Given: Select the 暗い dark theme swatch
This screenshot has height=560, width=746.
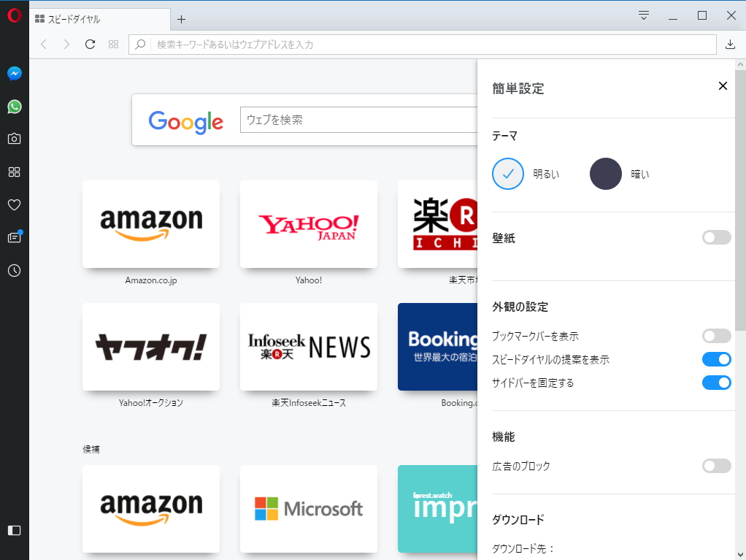Looking at the screenshot, I should pyautogui.click(x=606, y=174).
